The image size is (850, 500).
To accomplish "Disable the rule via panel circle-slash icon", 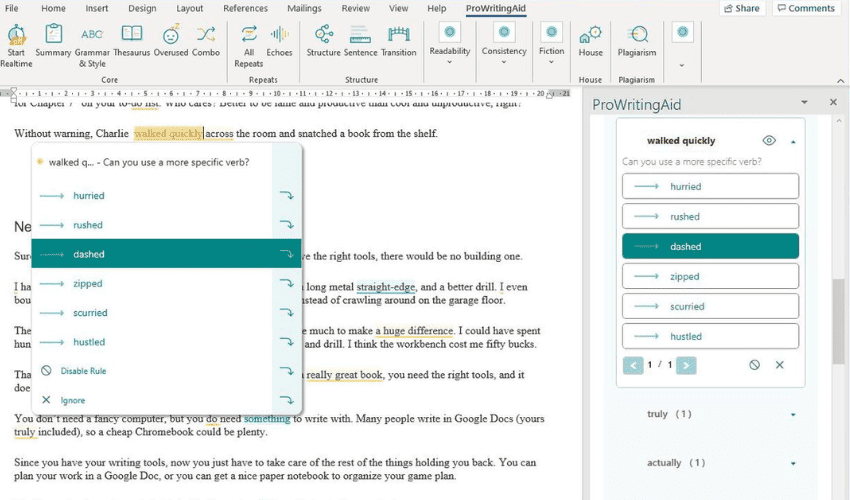I will pyautogui.click(x=755, y=365).
